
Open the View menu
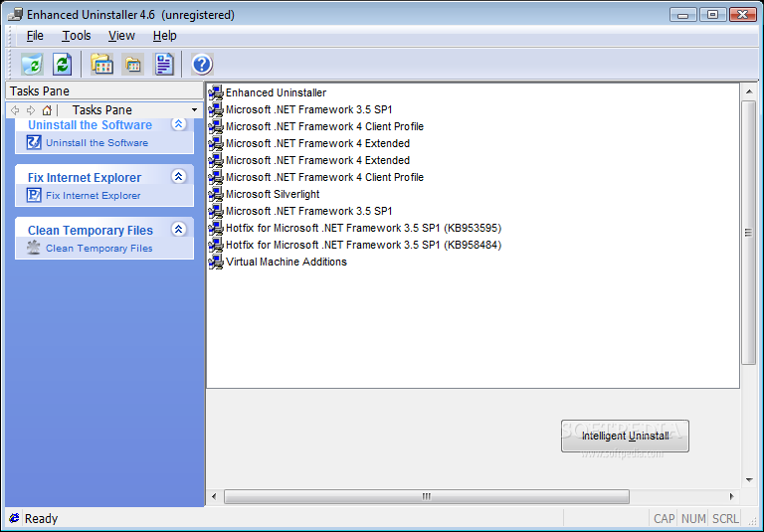(121, 36)
